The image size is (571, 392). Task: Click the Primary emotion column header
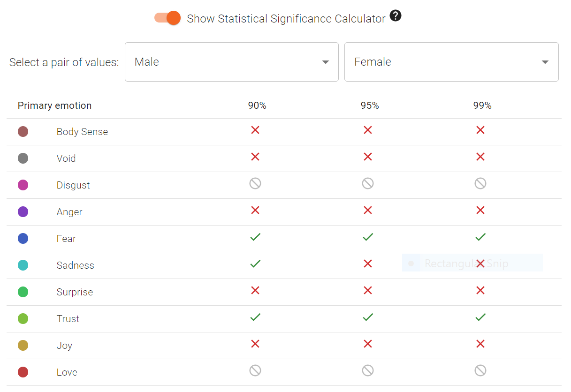(54, 106)
